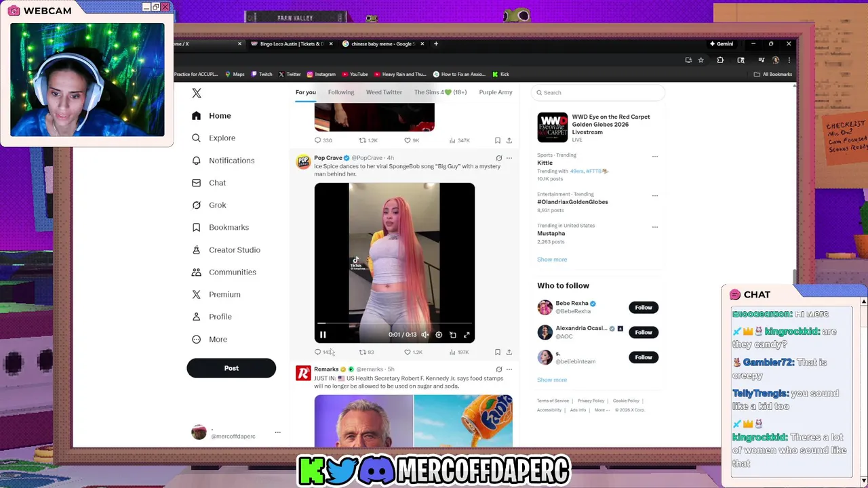Click Grok explain icon on Pop Crave post

(x=499, y=158)
